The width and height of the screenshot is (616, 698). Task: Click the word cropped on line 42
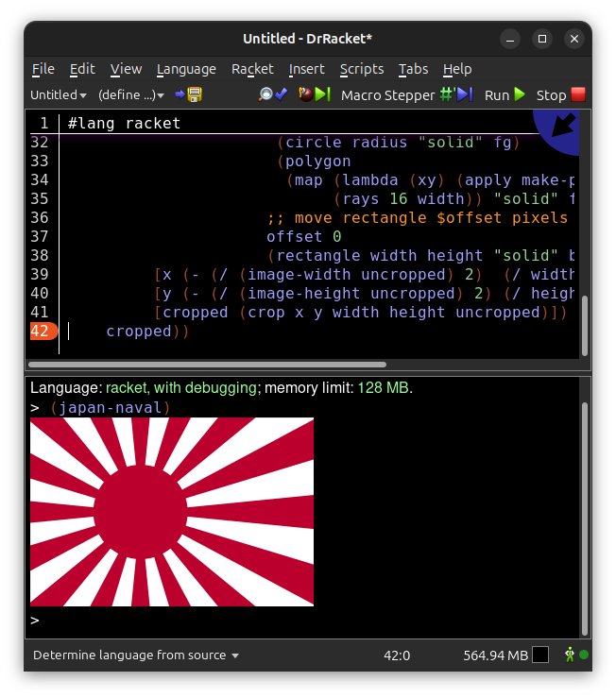click(x=139, y=332)
